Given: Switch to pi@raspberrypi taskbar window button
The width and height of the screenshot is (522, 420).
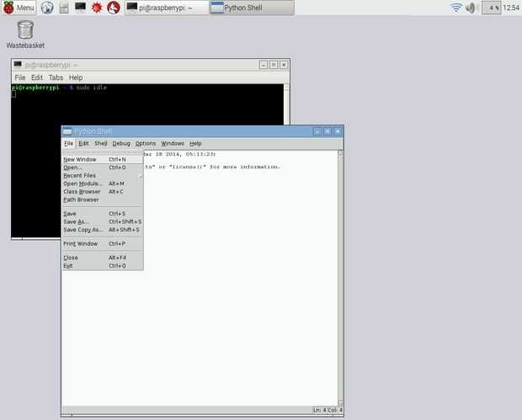Looking at the screenshot, I should click(x=167, y=8).
